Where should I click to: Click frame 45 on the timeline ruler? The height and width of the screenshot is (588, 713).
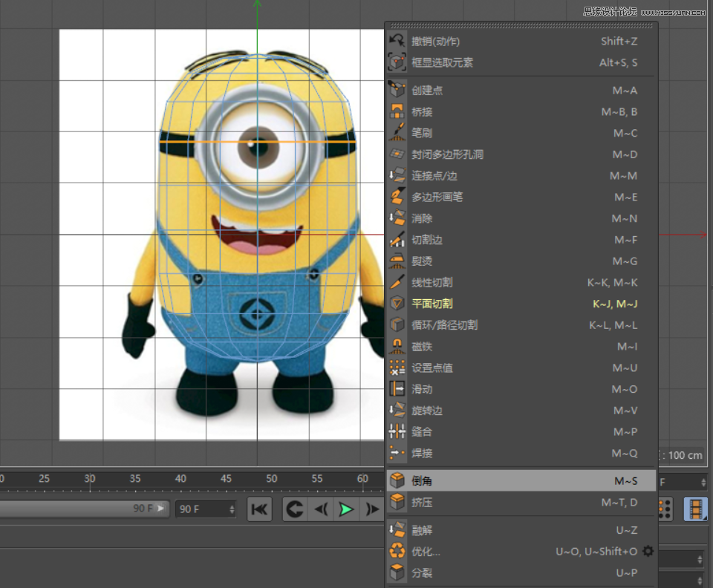(226, 480)
